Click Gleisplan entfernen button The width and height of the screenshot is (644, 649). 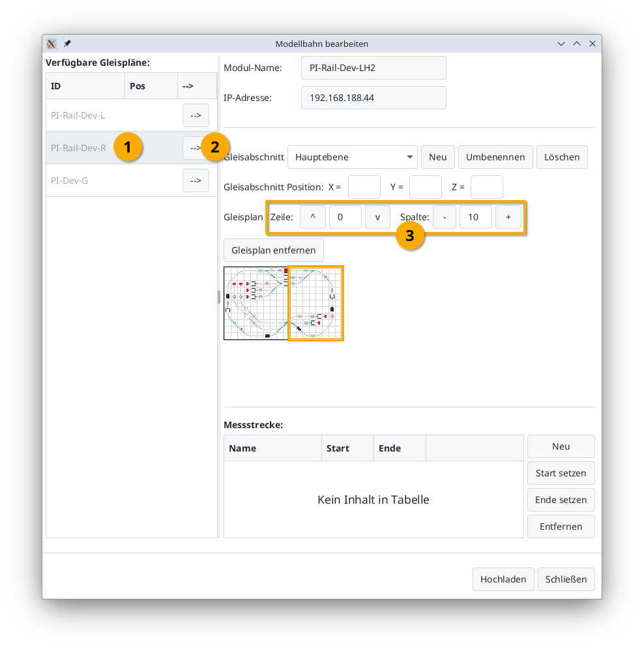pyautogui.click(x=273, y=250)
